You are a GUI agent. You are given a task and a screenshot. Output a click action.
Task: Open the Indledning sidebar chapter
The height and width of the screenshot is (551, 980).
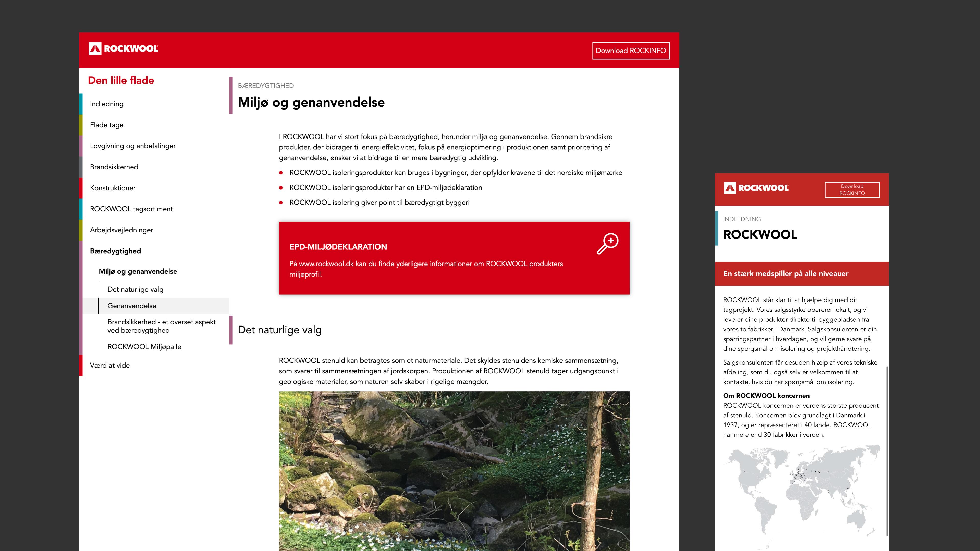(106, 104)
